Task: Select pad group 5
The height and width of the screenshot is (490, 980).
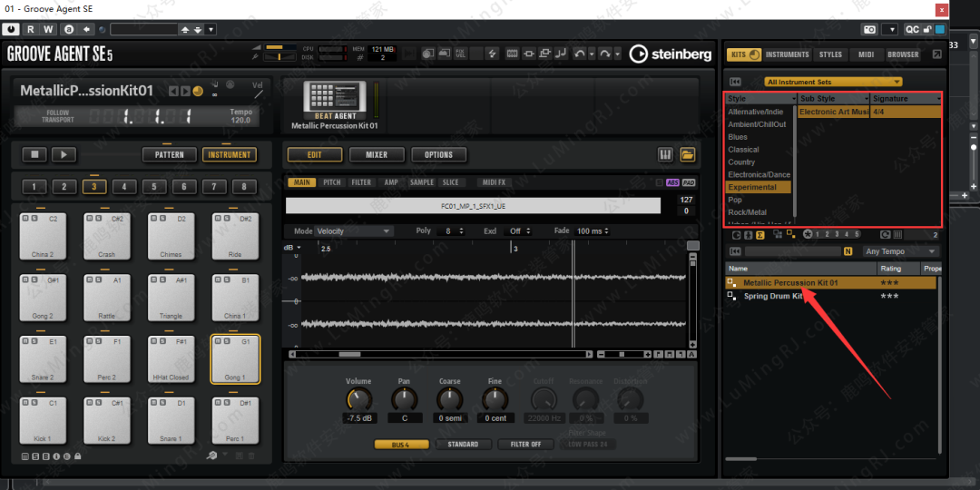Action: [154, 186]
